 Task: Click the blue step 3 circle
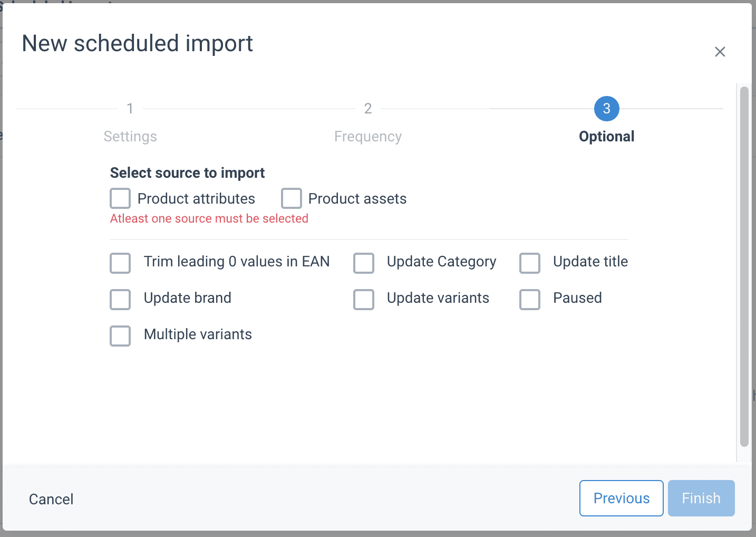[x=606, y=109]
